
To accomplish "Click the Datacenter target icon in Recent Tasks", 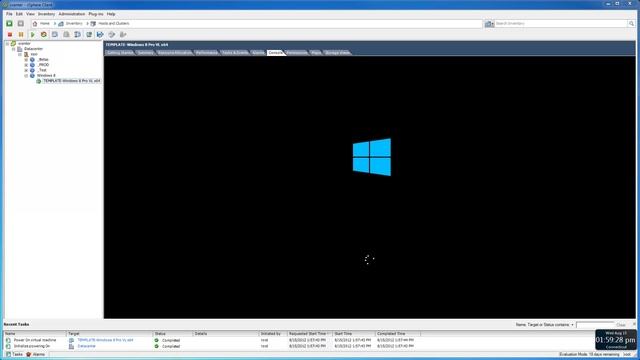I will (x=71, y=346).
